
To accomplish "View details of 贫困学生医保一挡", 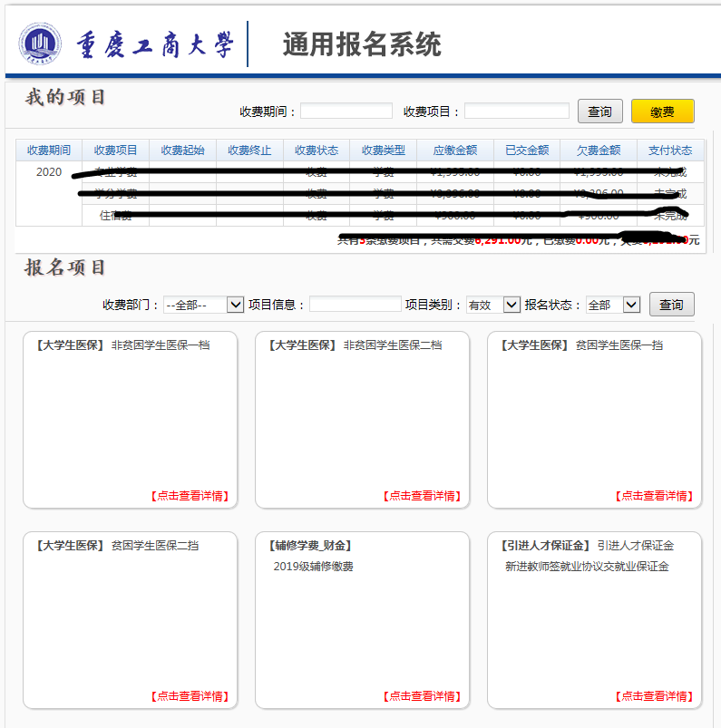I will click(x=654, y=496).
